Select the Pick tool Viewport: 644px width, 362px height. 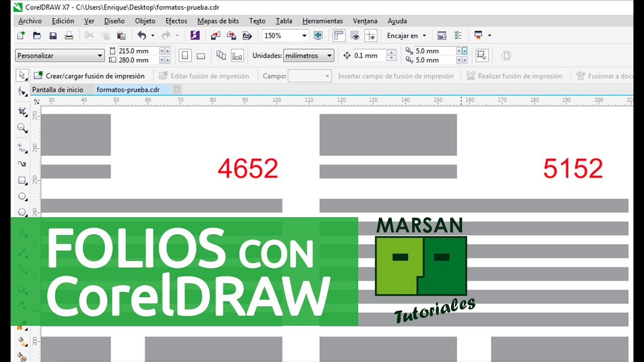(x=22, y=75)
